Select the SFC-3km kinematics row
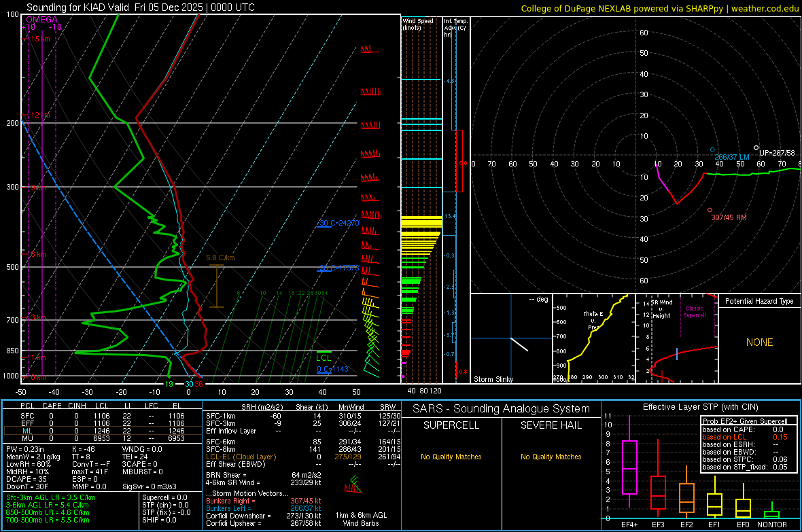 (303, 423)
